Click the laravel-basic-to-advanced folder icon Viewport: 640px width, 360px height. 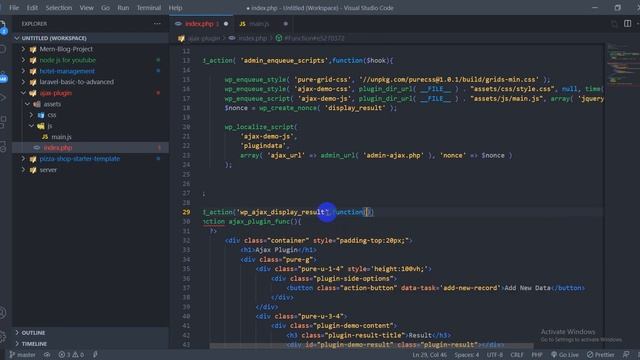33,82
